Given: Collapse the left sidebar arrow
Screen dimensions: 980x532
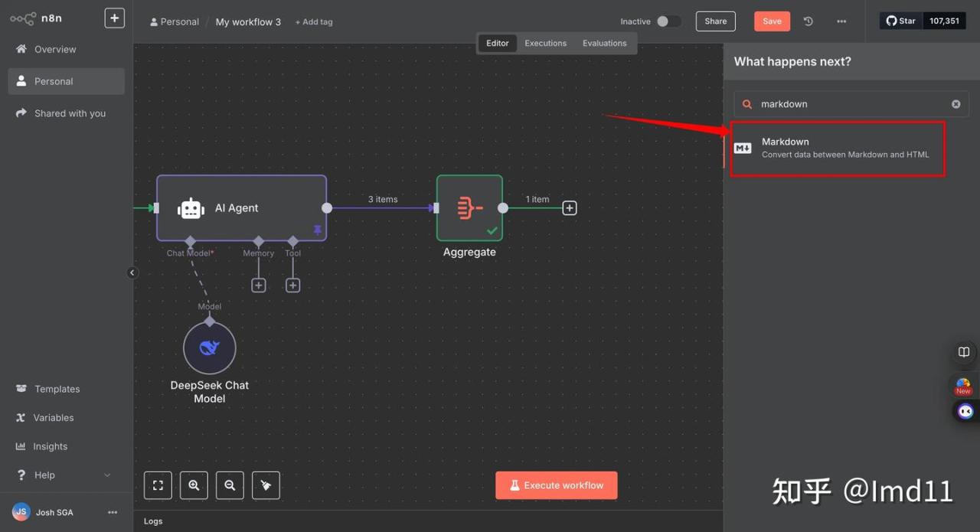Looking at the screenshot, I should click(132, 273).
